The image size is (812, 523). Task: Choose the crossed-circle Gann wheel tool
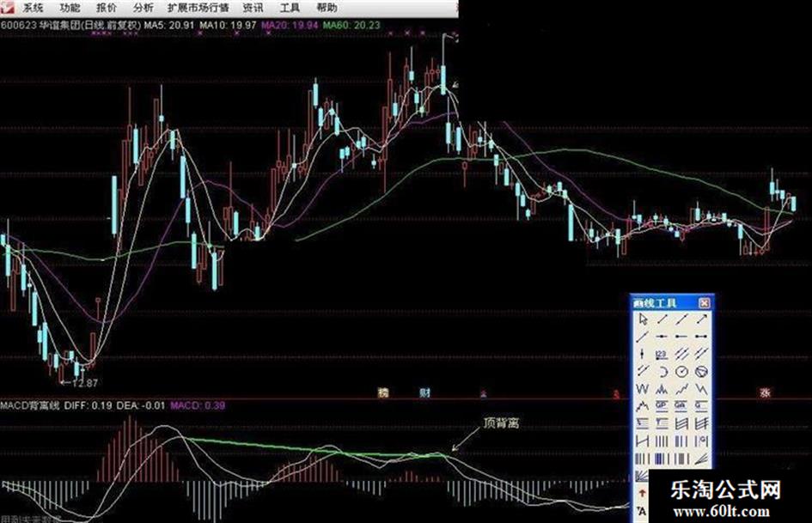click(701, 372)
